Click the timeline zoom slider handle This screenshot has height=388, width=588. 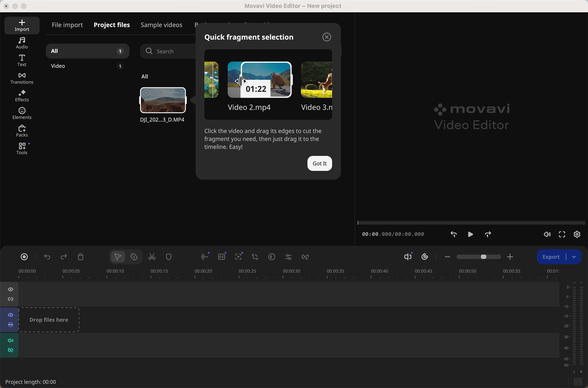point(483,257)
